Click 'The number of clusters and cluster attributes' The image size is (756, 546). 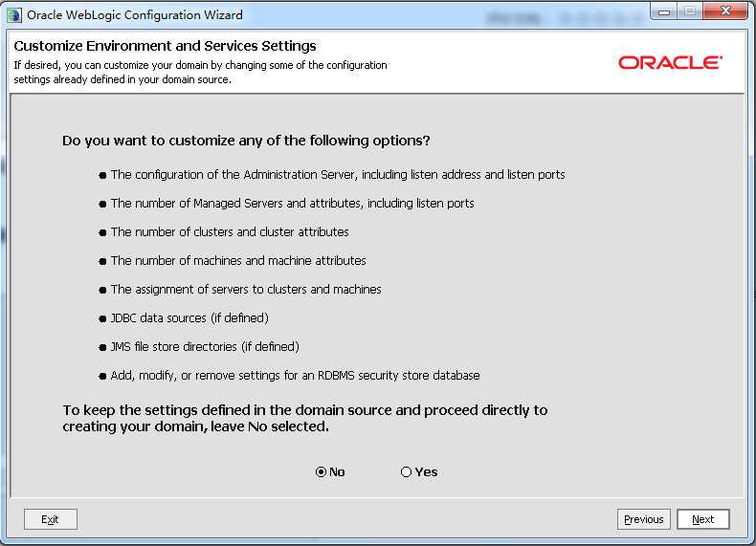click(x=230, y=231)
